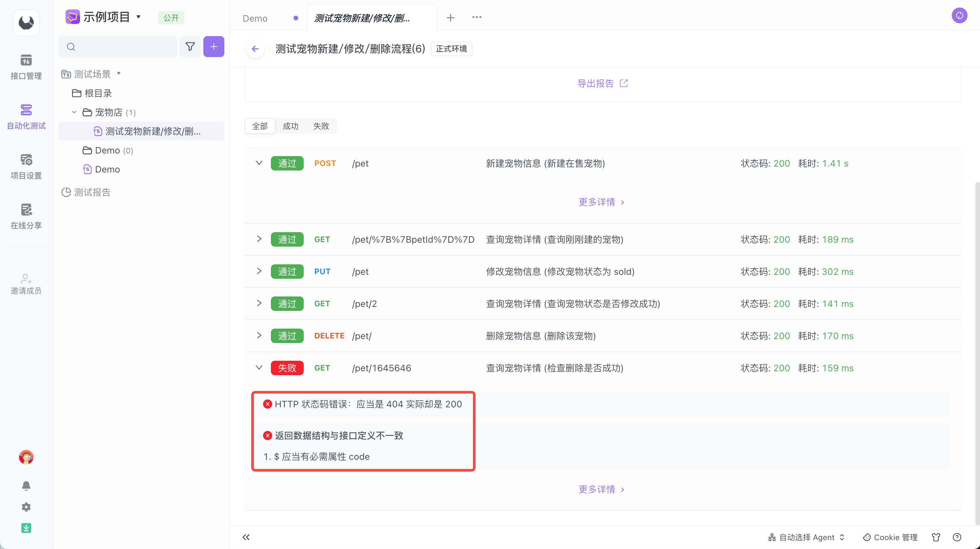Collapse the failed GET /pet/1645646 row
This screenshot has height=549, width=980.
(259, 368)
